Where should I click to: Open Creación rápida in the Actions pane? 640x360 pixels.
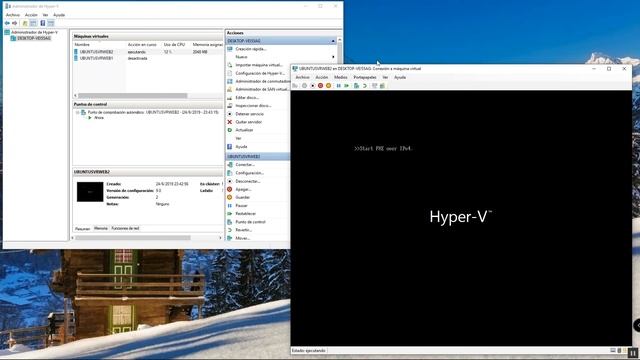click(x=251, y=49)
